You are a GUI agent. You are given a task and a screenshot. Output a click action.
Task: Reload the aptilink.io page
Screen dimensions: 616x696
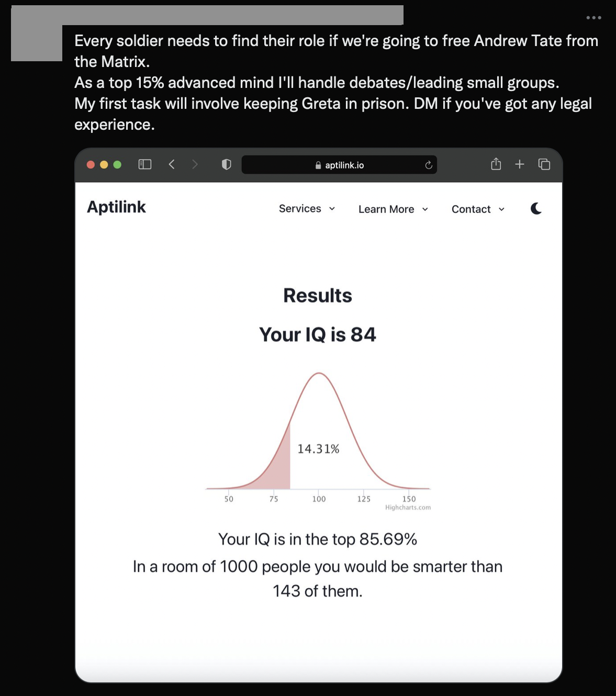429,165
